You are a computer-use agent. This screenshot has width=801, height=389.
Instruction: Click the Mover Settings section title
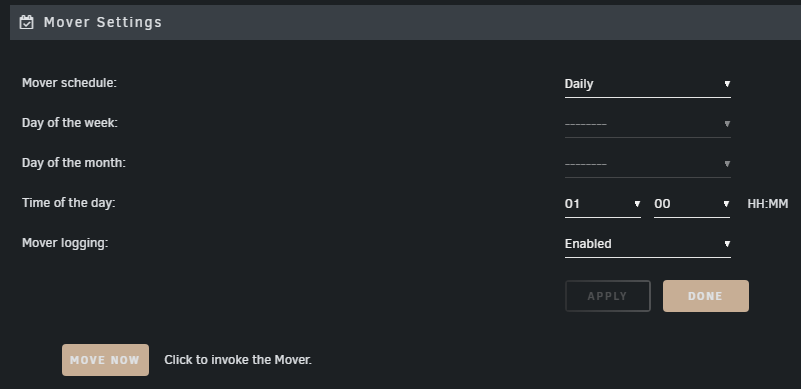(x=103, y=22)
